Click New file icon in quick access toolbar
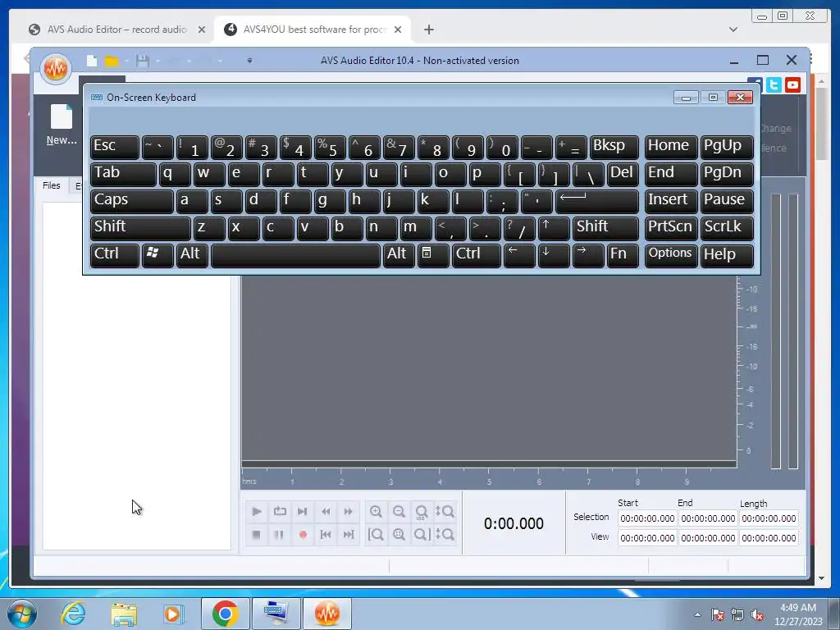The height and width of the screenshot is (630, 840). [x=92, y=61]
